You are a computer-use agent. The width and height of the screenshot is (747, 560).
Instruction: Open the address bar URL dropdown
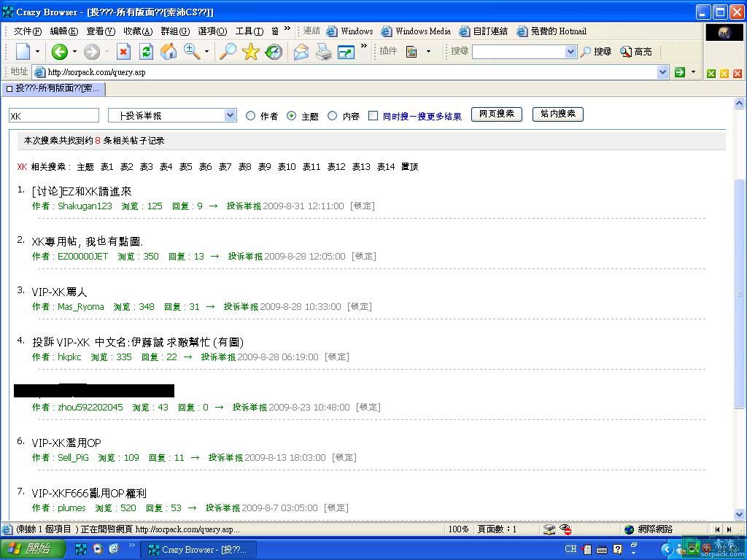pyautogui.click(x=662, y=72)
